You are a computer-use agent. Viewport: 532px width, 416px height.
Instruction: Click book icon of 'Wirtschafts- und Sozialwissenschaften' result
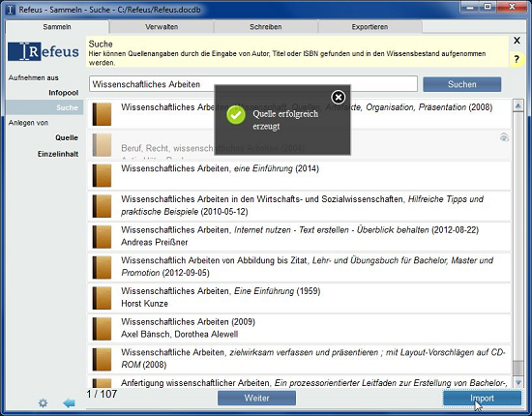coord(102,206)
